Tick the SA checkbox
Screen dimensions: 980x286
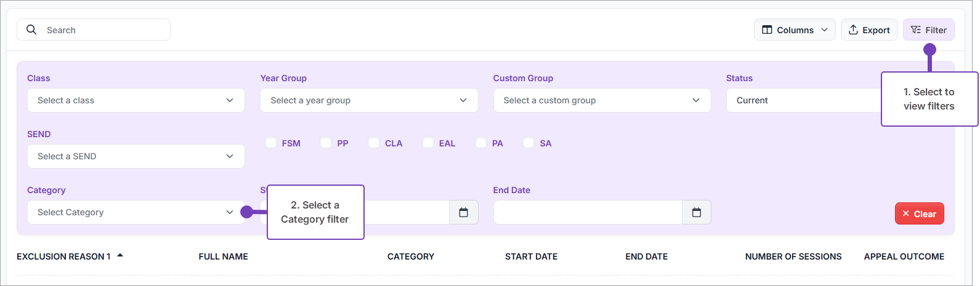pyautogui.click(x=528, y=143)
